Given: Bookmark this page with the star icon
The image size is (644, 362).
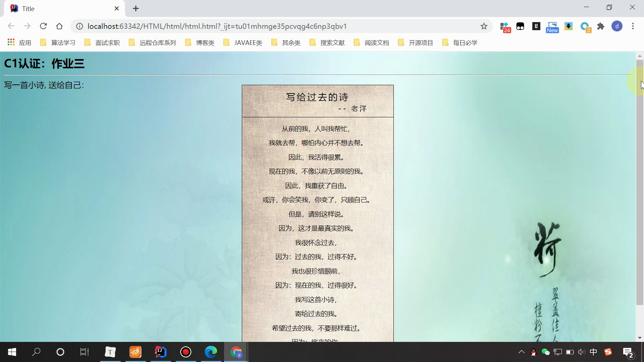Looking at the screenshot, I should (484, 26).
